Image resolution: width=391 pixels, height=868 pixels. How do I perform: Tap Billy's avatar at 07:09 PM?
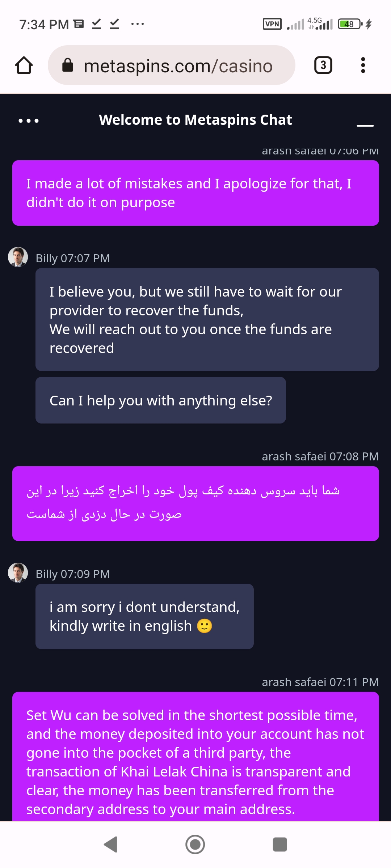point(18,573)
